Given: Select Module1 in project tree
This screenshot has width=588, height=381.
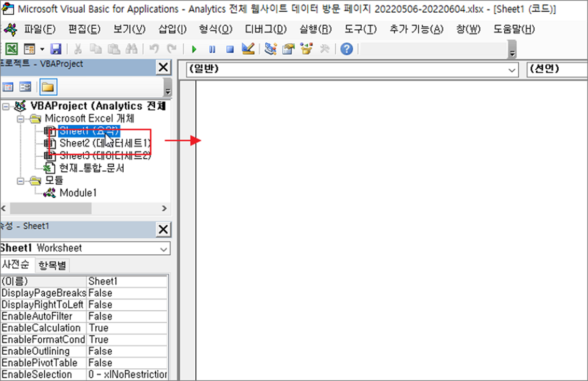Looking at the screenshot, I should [78, 193].
